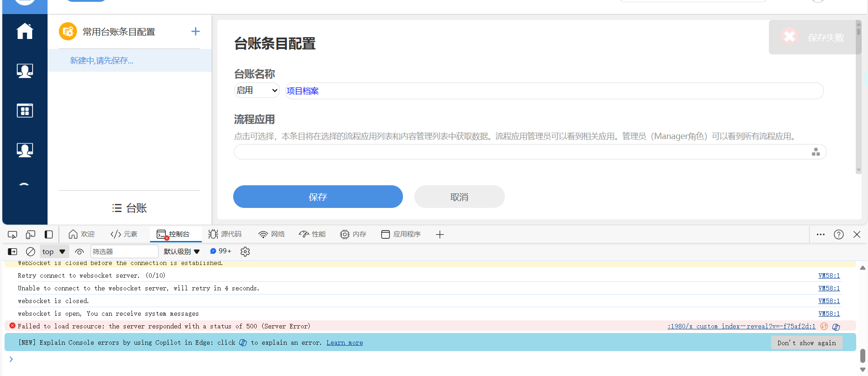Image resolution: width=868 pixels, height=376 pixels.
Task: Toggle the console sidebar panel
Action: point(13,251)
